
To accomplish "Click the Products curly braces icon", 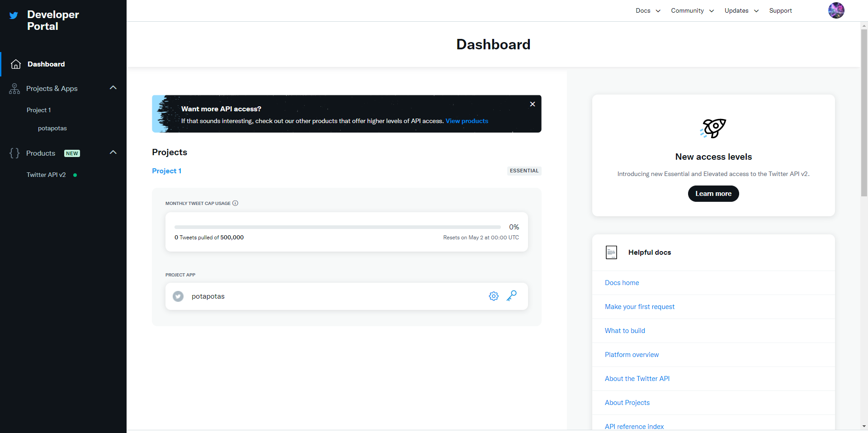I will pos(14,153).
